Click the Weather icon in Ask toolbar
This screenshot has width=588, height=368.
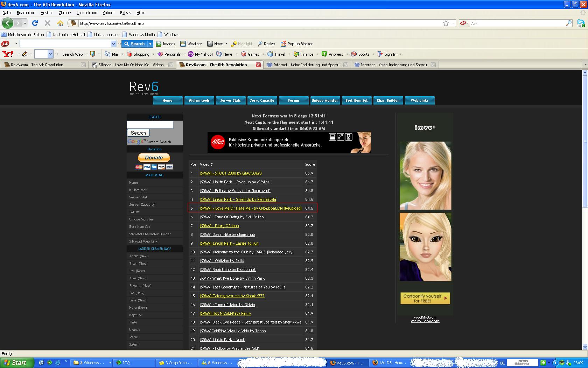pos(183,44)
